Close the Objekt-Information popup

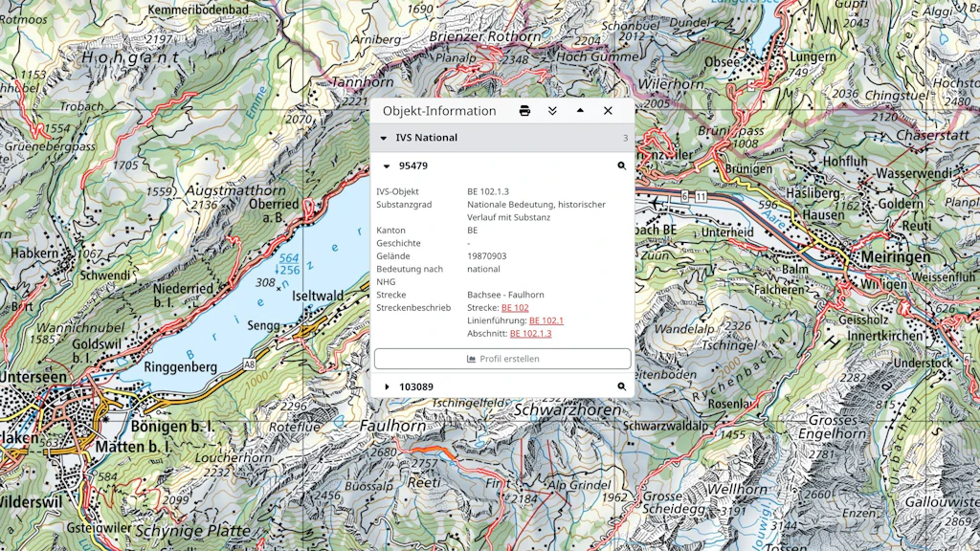[x=608, y=111]
